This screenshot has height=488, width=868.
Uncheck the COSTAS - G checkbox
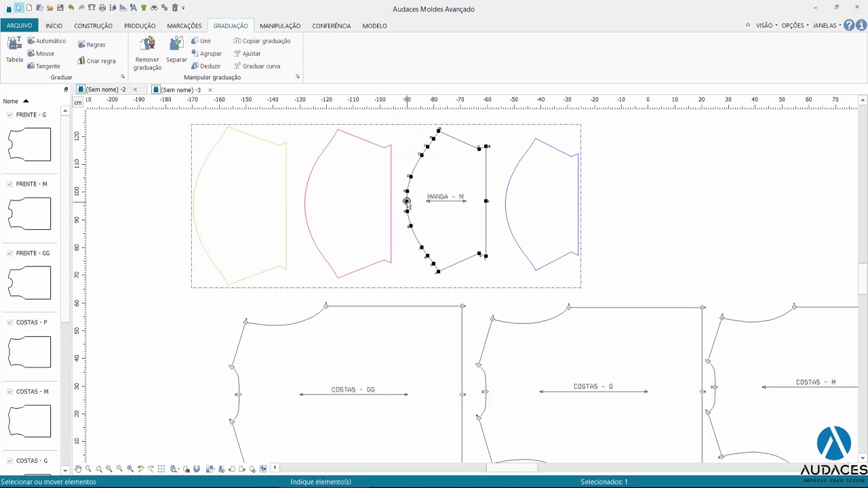[10, 460]
